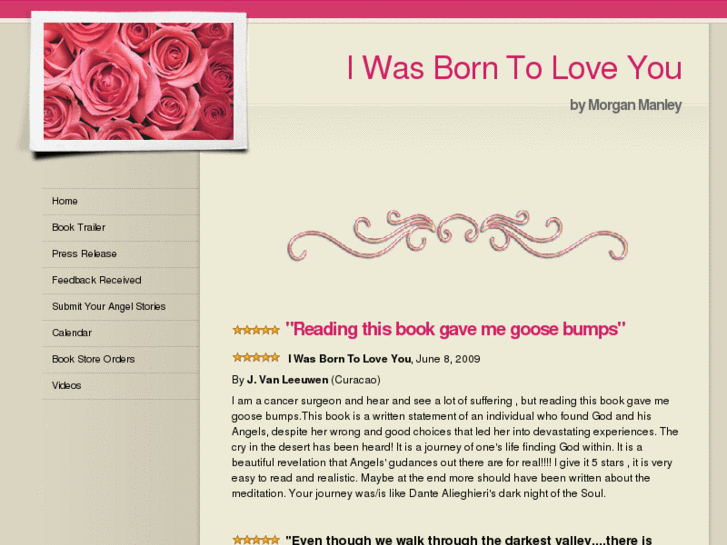Open Submit Your Angel Stories page

(108, 307)
